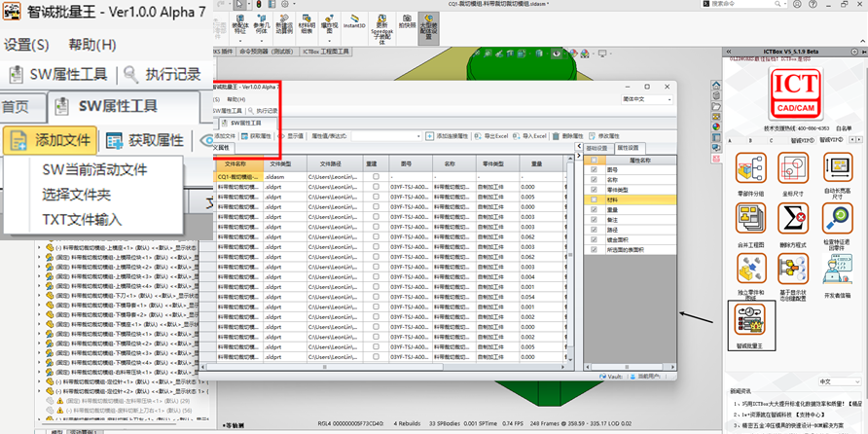Viewport: 868px width, 434px height.
Task: Choose SW当前活动文件 from the dropdown list
Action: 94,169
